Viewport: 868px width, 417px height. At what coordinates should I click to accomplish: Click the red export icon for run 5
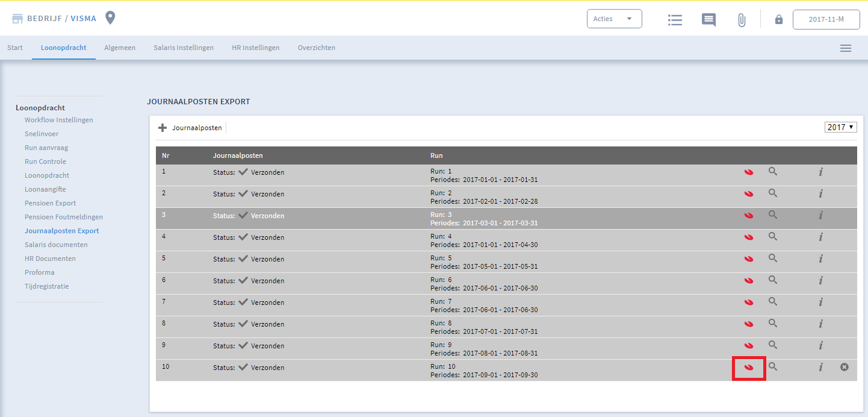749,259
